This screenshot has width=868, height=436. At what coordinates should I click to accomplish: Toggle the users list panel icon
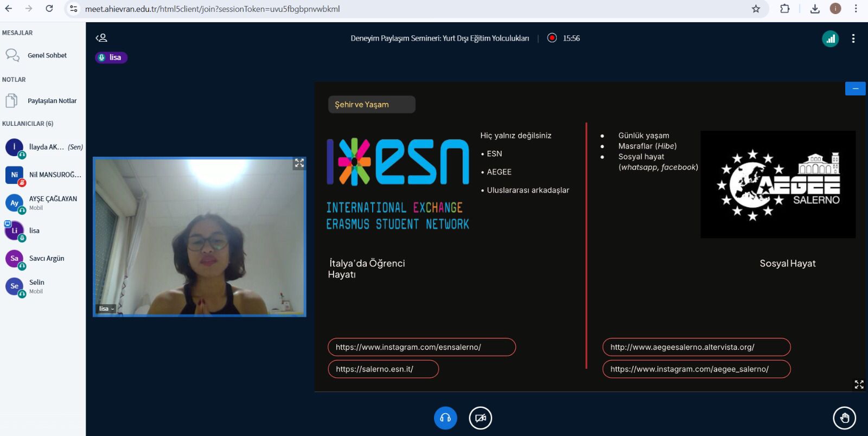coord(101,38)
